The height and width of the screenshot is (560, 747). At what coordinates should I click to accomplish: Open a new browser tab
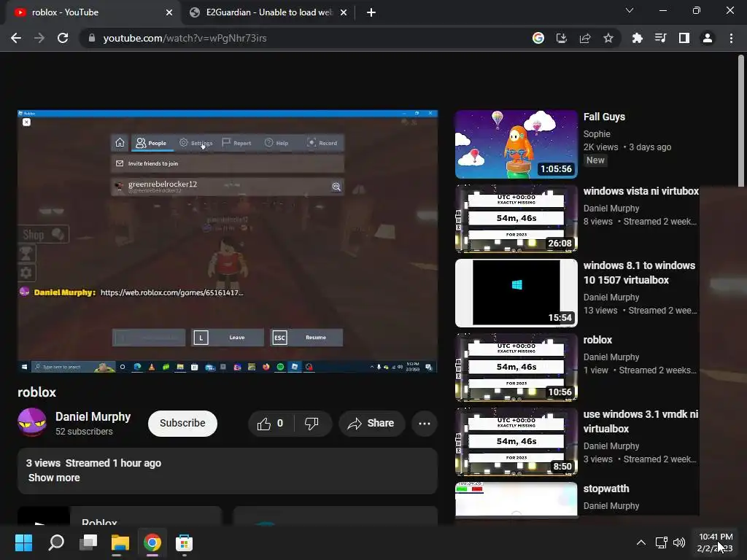371,12
